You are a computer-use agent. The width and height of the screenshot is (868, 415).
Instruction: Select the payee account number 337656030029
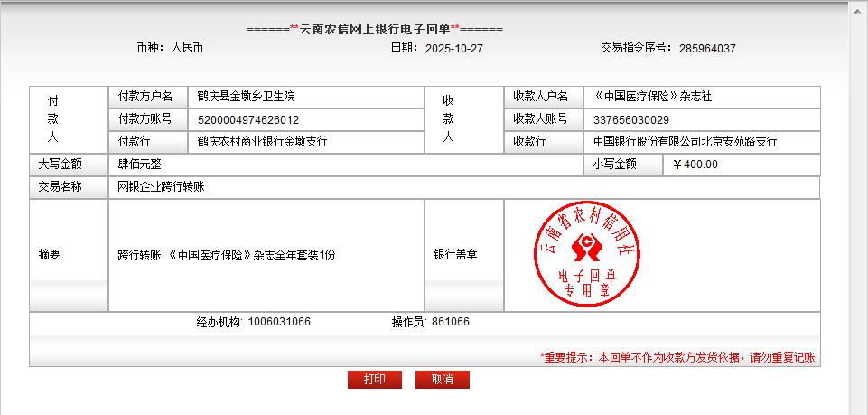631,119
